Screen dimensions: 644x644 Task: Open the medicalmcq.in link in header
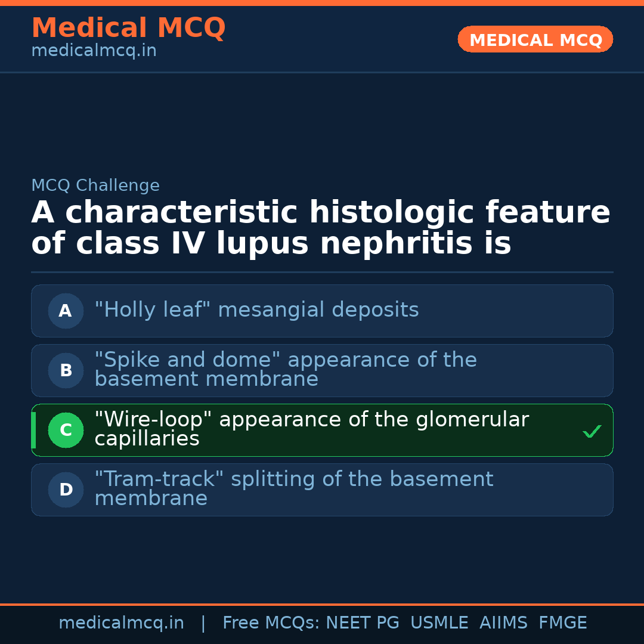coord(94,51)
